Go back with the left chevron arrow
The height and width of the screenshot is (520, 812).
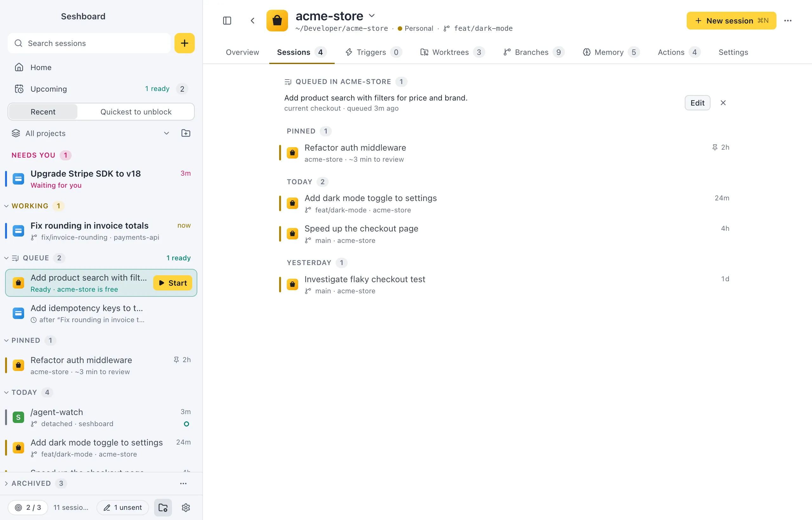click(252, 21)
